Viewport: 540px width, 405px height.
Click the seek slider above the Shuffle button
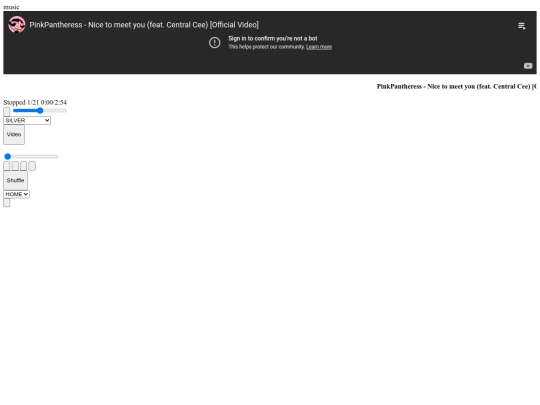click(x=31, y=157)
